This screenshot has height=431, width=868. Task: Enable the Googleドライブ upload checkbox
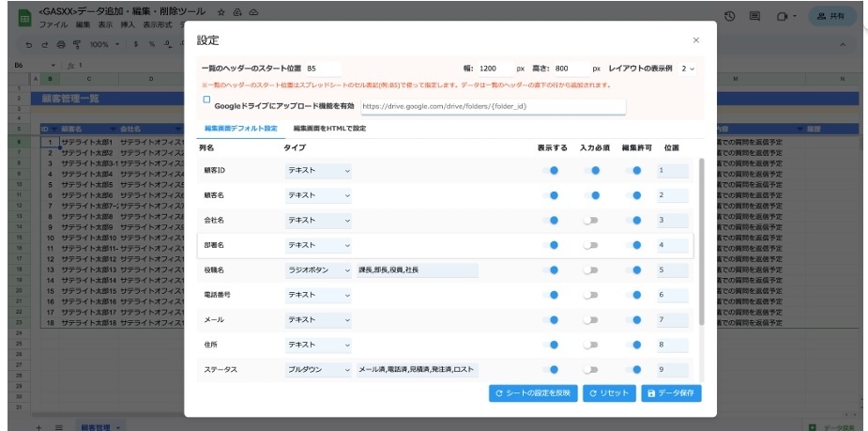(207, 99)
